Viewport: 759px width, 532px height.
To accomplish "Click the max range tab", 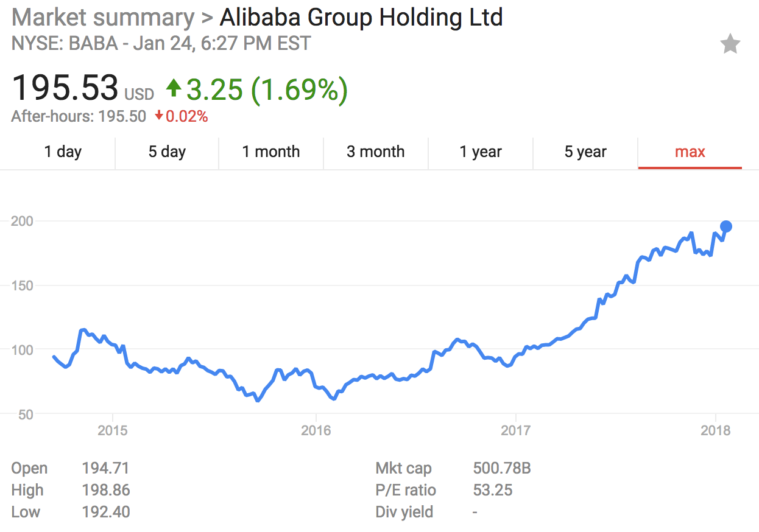I will coord(690,152).
